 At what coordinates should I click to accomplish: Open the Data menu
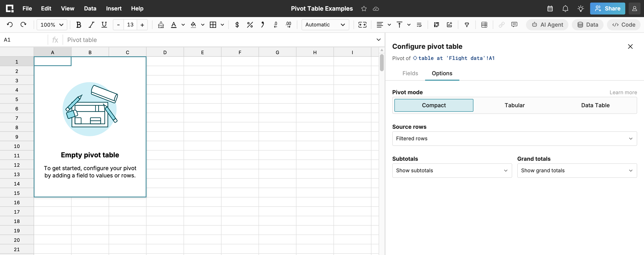pyautogui.click(x=90, y=9)
